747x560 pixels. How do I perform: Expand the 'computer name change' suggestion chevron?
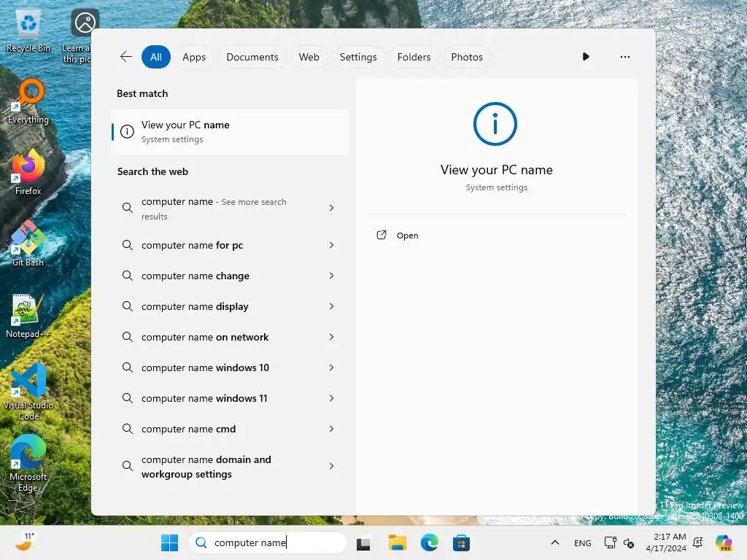332,276
